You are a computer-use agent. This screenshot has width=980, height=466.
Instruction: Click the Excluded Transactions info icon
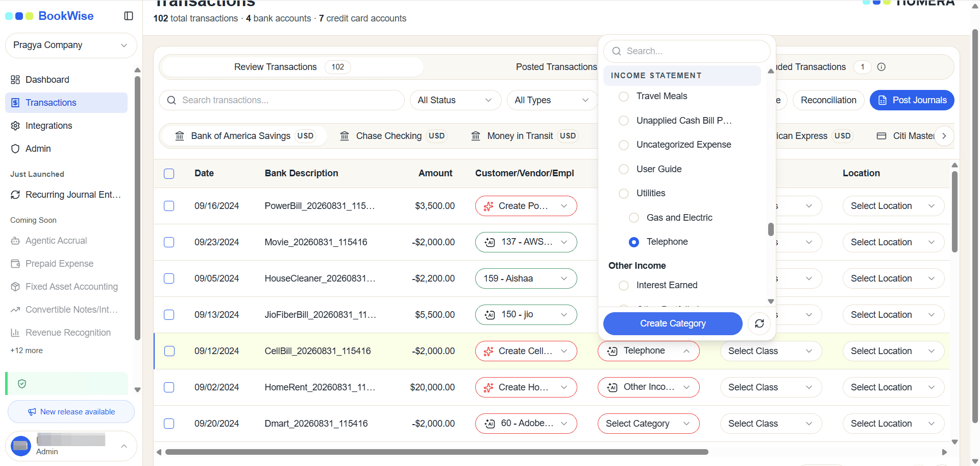click(881, 67)
